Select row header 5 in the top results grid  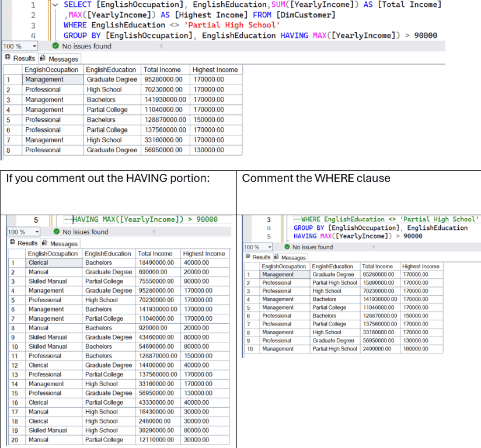(6, 120)
